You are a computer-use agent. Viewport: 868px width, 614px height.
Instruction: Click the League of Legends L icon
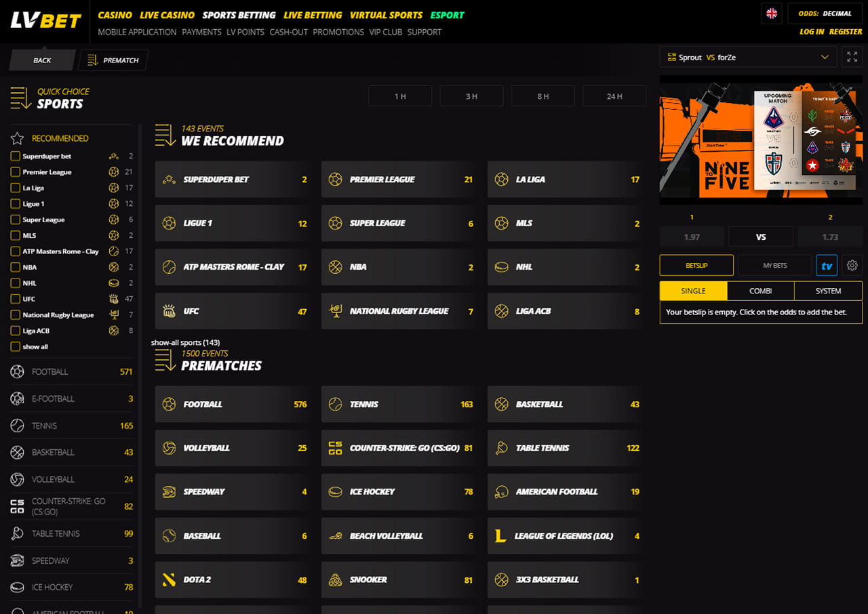(x=500, y=536)
